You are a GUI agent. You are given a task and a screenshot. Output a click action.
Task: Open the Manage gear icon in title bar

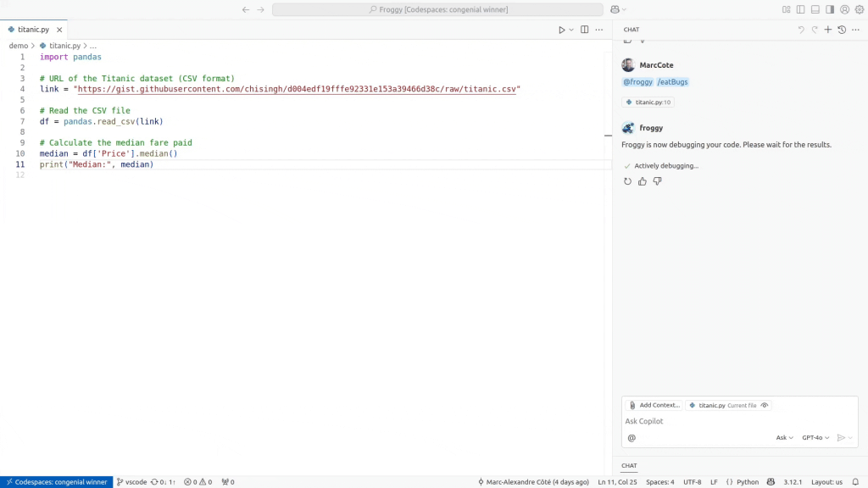click(x=859, y=9)
